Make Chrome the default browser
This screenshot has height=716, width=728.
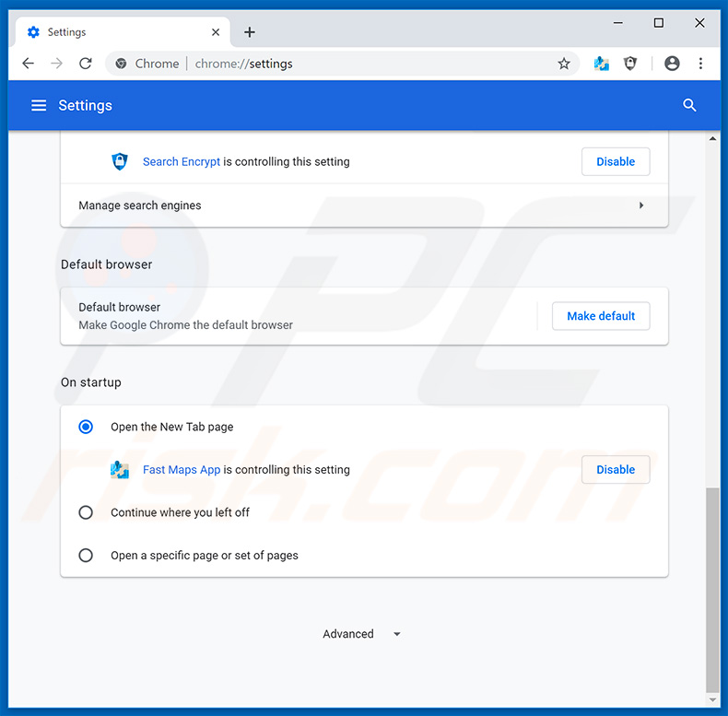tap(601, 316)
